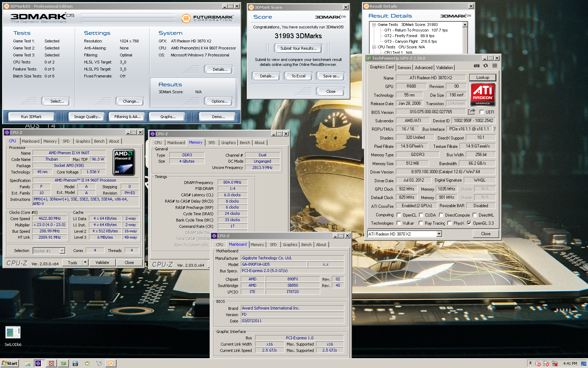588x368 pixels.
Task: Collapse the Game Tests tree node
Action: click(x=374, y=25)
